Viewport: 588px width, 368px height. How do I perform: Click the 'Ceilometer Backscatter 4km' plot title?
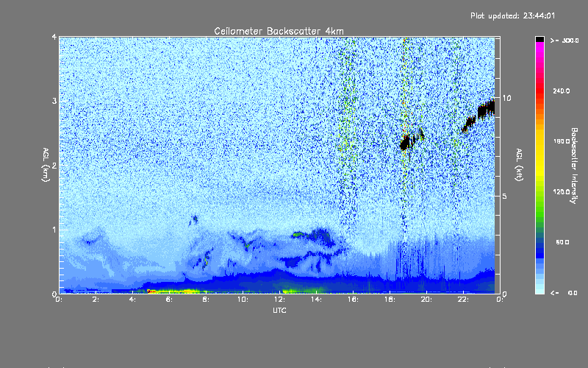279,31
